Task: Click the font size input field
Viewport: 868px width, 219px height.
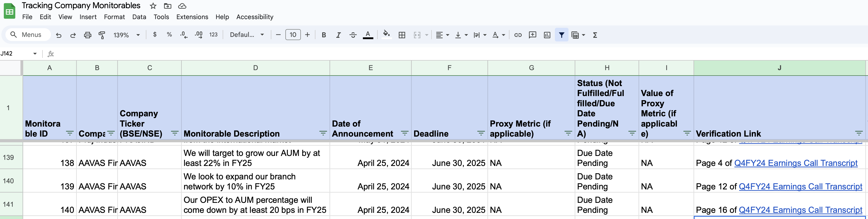Action: 292,35
